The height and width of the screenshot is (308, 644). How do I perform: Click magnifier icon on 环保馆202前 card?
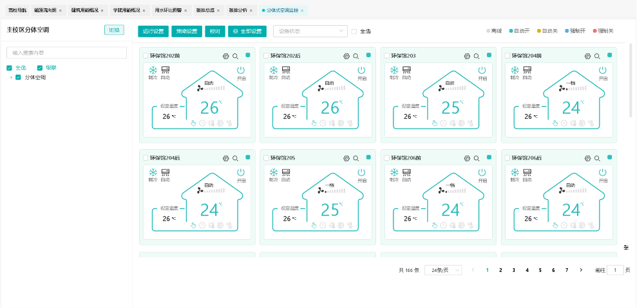[235, 56]
